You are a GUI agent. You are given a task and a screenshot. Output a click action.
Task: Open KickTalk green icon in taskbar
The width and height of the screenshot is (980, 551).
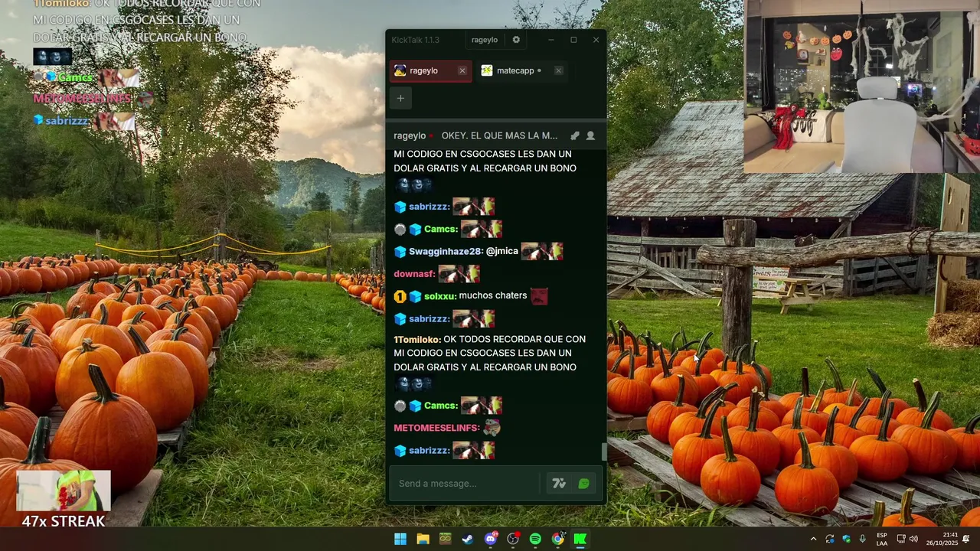[x=580, y=539]
